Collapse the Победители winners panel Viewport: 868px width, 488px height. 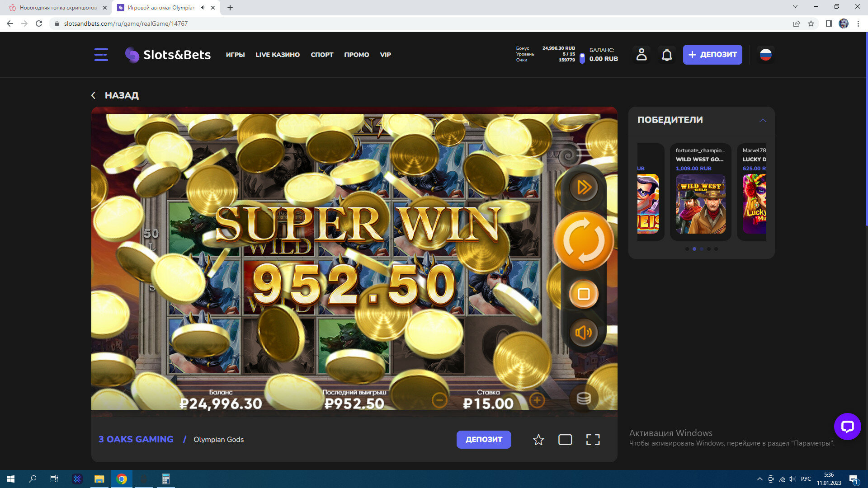point(763,120)
